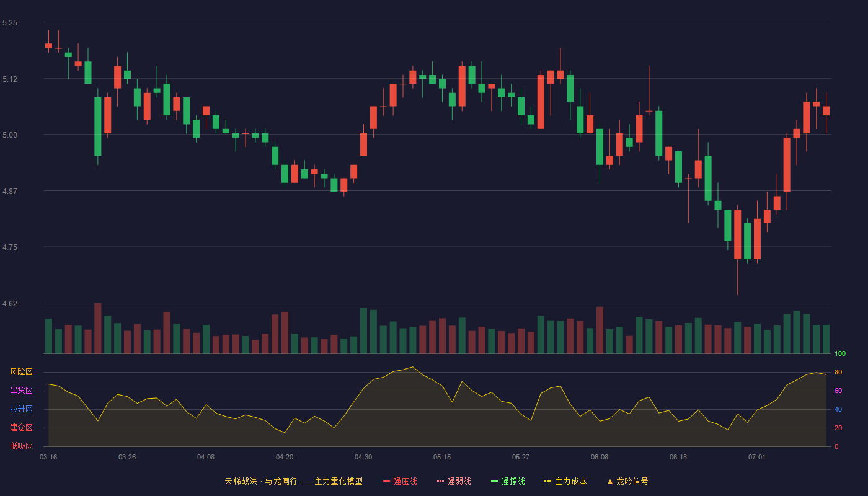Viewport: 868px width, 496px height.
Task: Click the 出货区 zone label
Action: click(21, 391)
